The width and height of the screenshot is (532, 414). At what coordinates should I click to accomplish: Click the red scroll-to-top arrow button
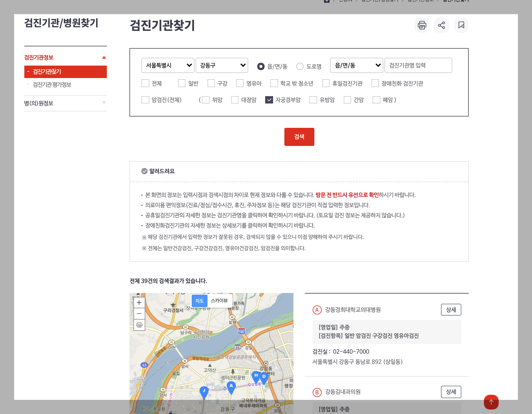click(x=491, y=402)
